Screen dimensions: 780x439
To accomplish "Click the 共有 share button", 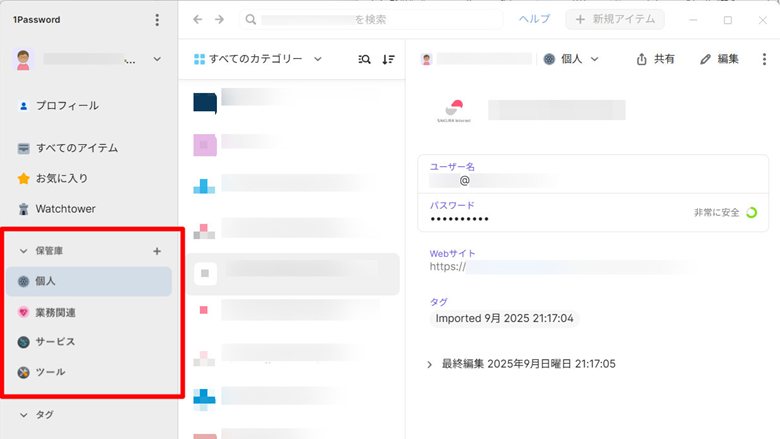I will (x=655, y=59).
